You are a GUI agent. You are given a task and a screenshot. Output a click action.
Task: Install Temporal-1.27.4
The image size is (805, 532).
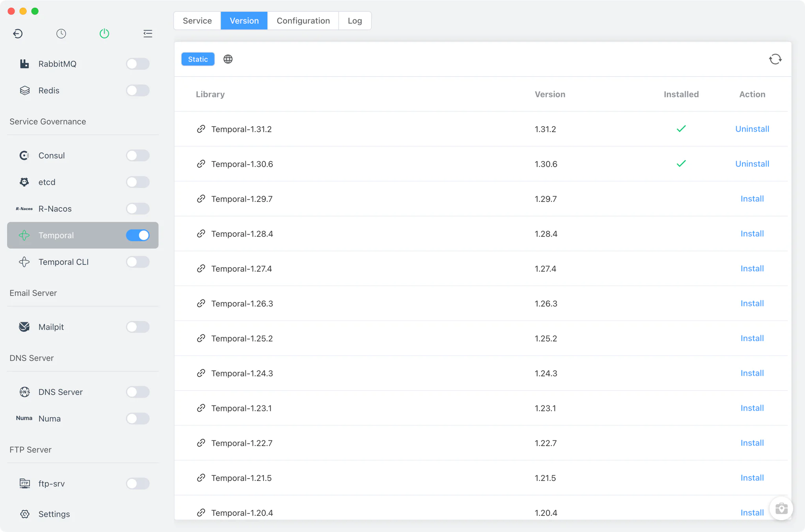752,268
